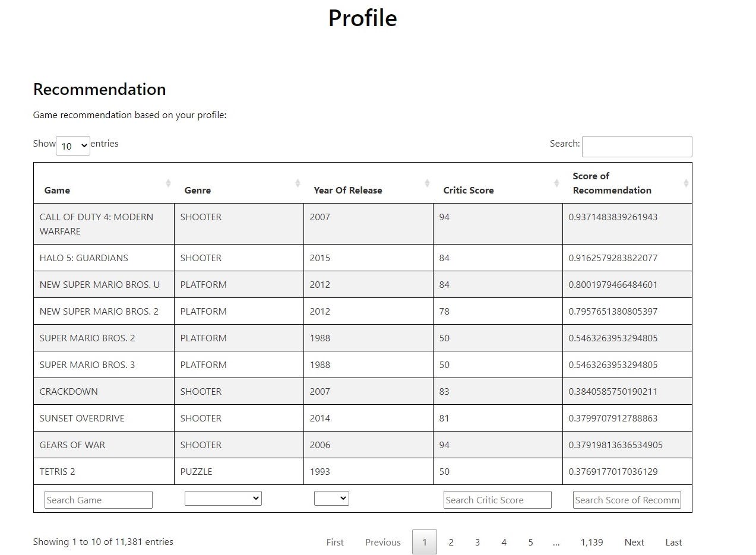Click the Profile page title
This screenshot has height=555, width=756.
click(x=363, y=18)
